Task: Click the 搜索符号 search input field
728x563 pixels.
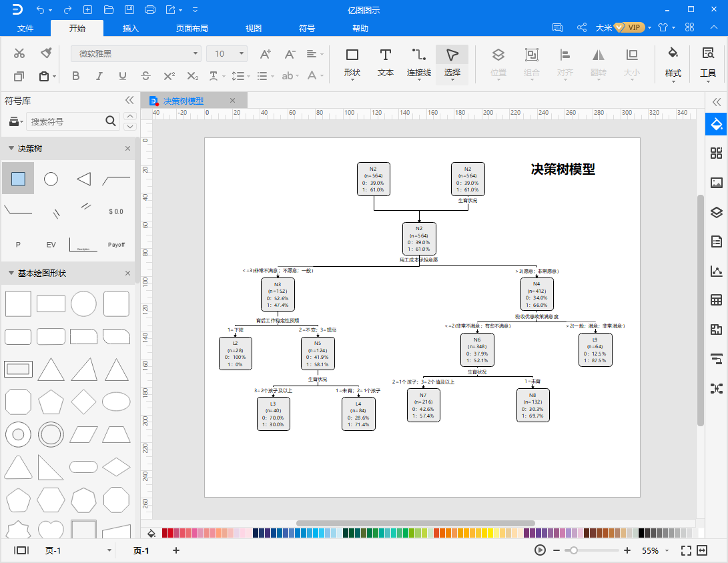Action: tap(66, 121)
